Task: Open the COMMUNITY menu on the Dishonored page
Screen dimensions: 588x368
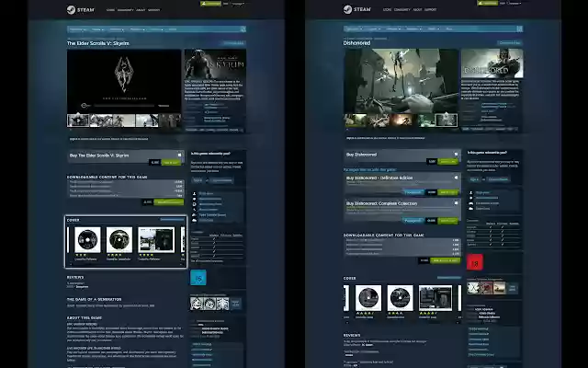Action: coord(402,9)
